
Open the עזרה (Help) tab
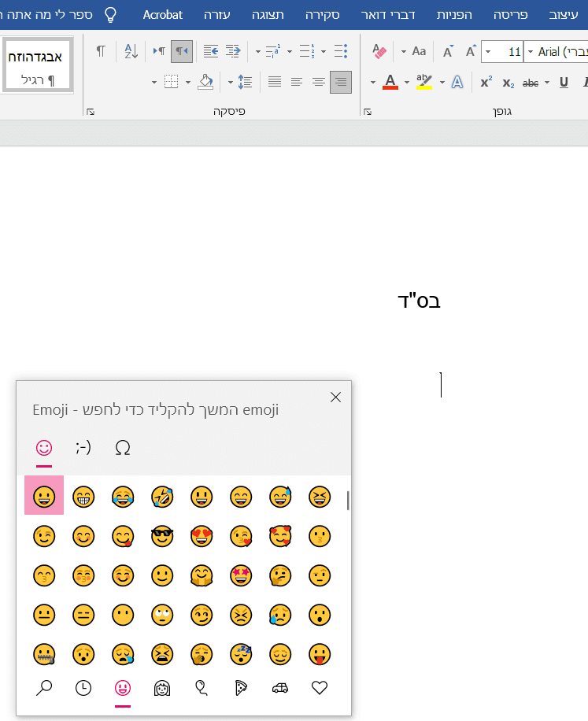[217, 15]
